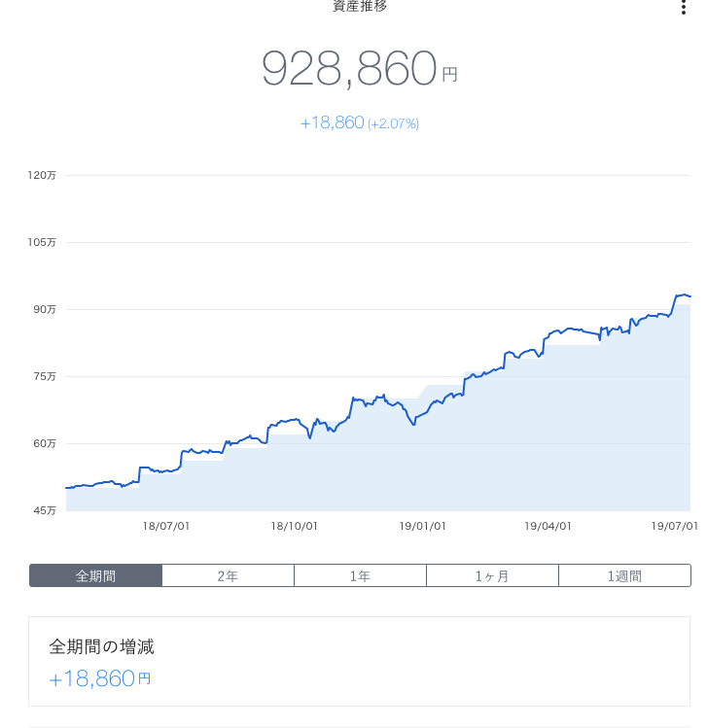Screen dimensions: 707x728
Task: Click the 全期間の増減 card heading
Action: pos(102,646)
